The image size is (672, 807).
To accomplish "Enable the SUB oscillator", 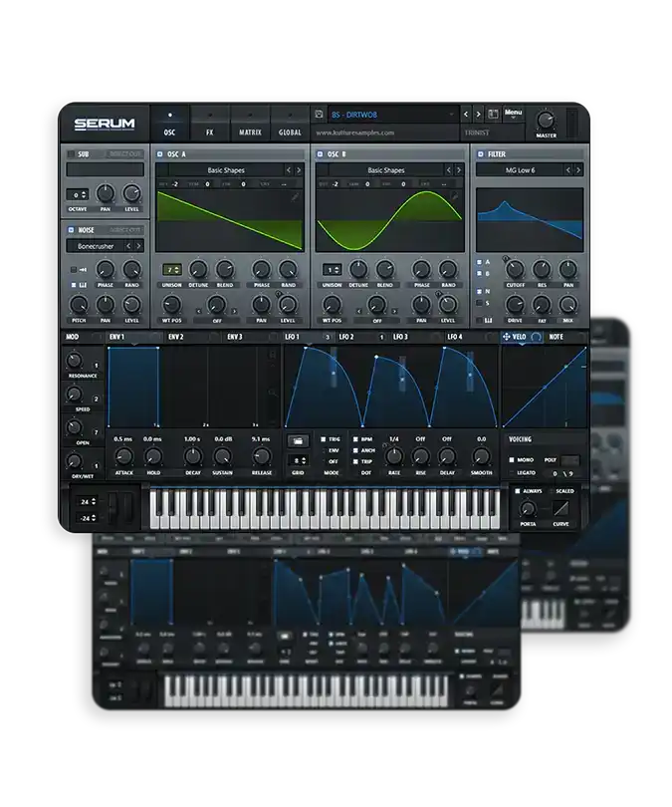I will (x=71, y=154).
